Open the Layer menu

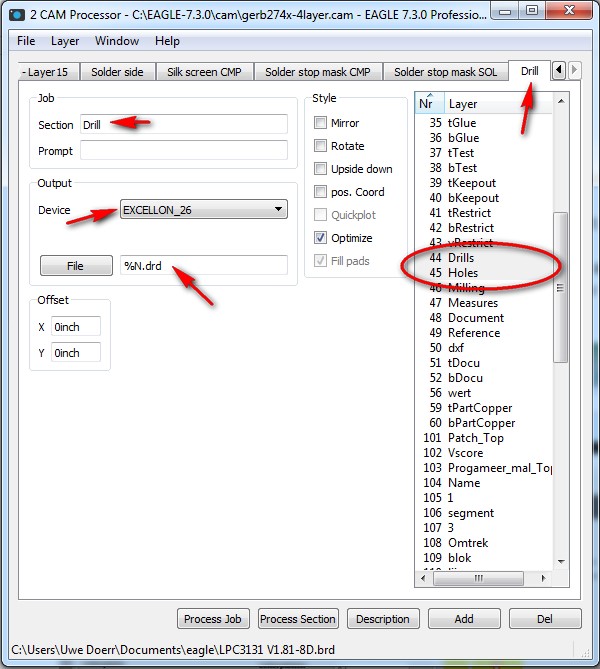pos(65,41)
